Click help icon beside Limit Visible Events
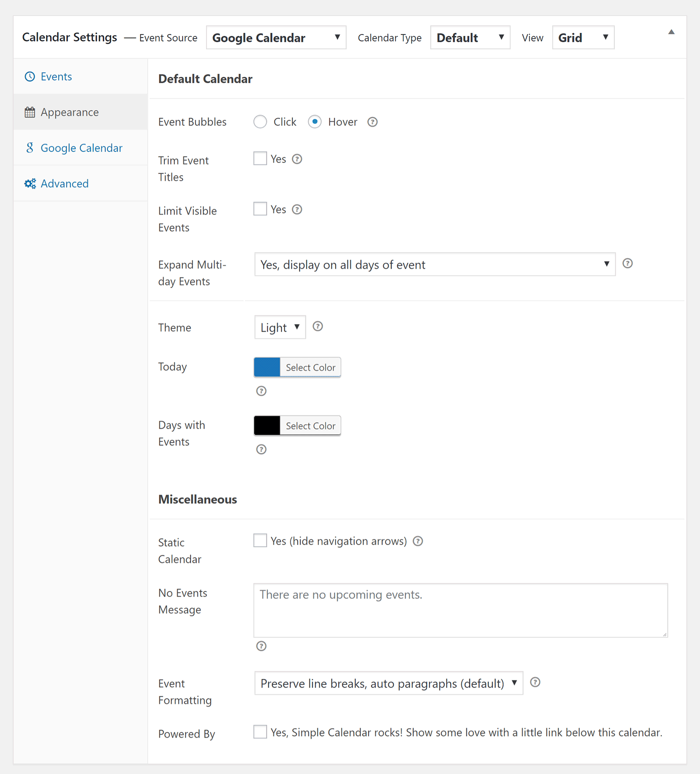The image size is (700, 774). click(x=297, y=210)
